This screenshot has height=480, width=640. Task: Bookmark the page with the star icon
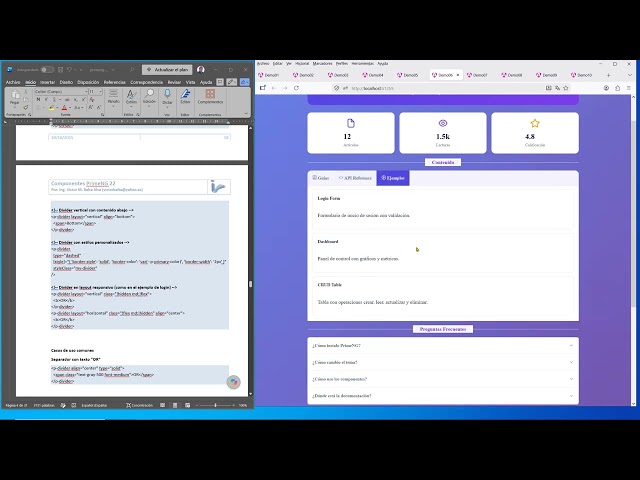click(566, 88)
